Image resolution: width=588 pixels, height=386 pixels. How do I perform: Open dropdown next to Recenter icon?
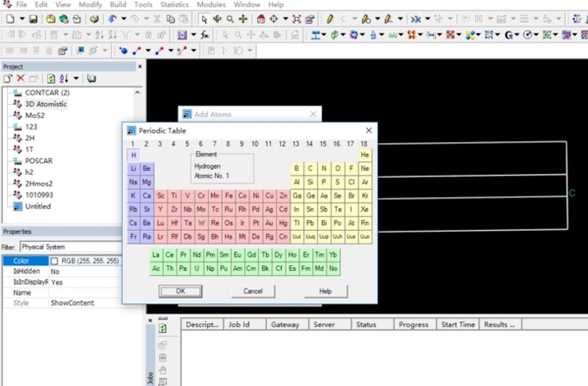[x=286, y=19]
